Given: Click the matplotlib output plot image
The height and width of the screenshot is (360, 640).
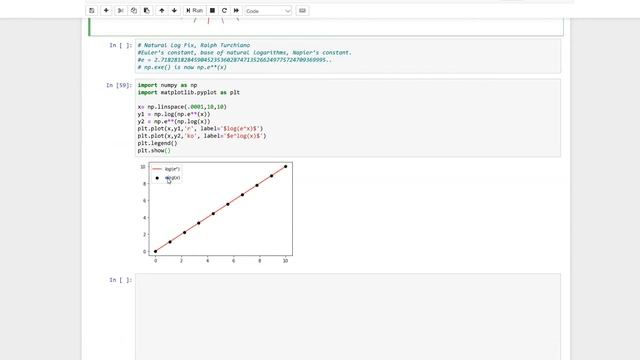Looking at the screenshot, I should tap(216, 213).
